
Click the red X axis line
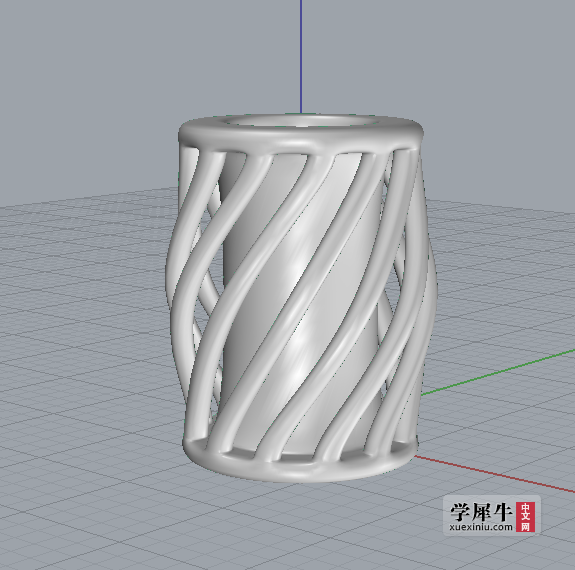pos(495,474)
